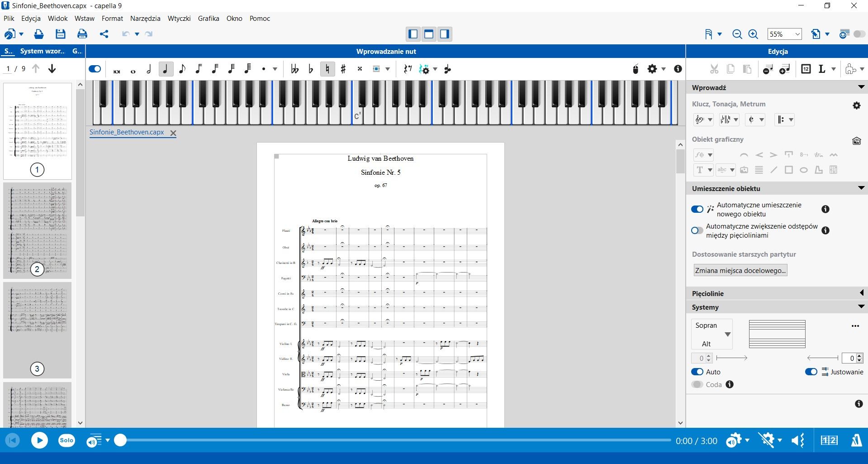This screenshot has width=868, height=464.
Task: Open Klucz, Tonacja, Metrum settings gear
Action: tap(857, 105)
